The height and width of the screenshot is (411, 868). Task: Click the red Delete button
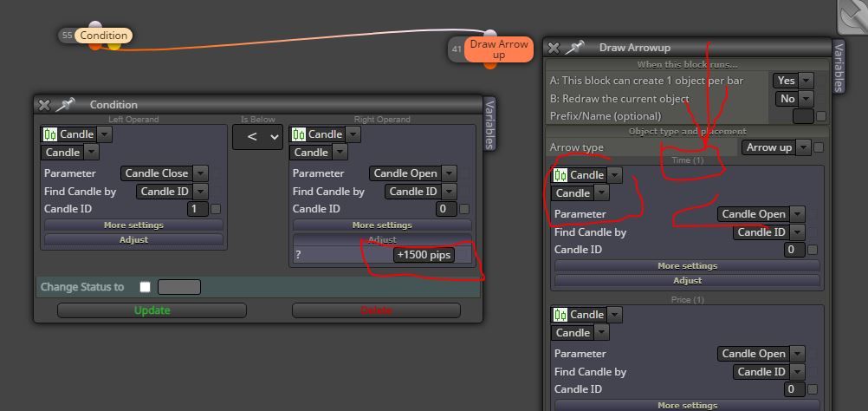click(376, 310)
